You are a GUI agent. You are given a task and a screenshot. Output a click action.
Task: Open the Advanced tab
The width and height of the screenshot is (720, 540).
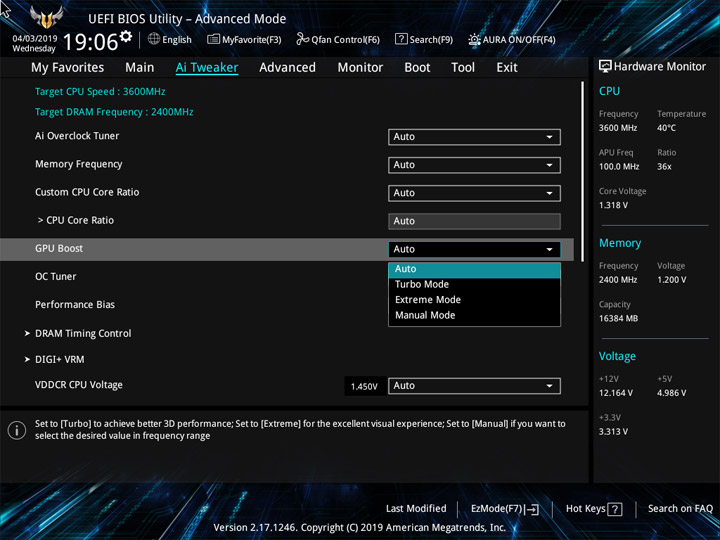(x=287, y=68)
